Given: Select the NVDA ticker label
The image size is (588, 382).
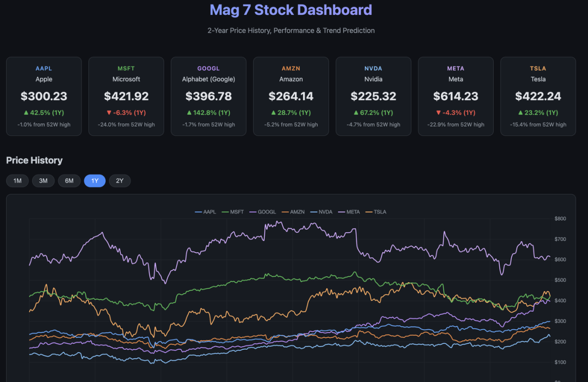Looking at the screenshot, I should tap(373, 69).
